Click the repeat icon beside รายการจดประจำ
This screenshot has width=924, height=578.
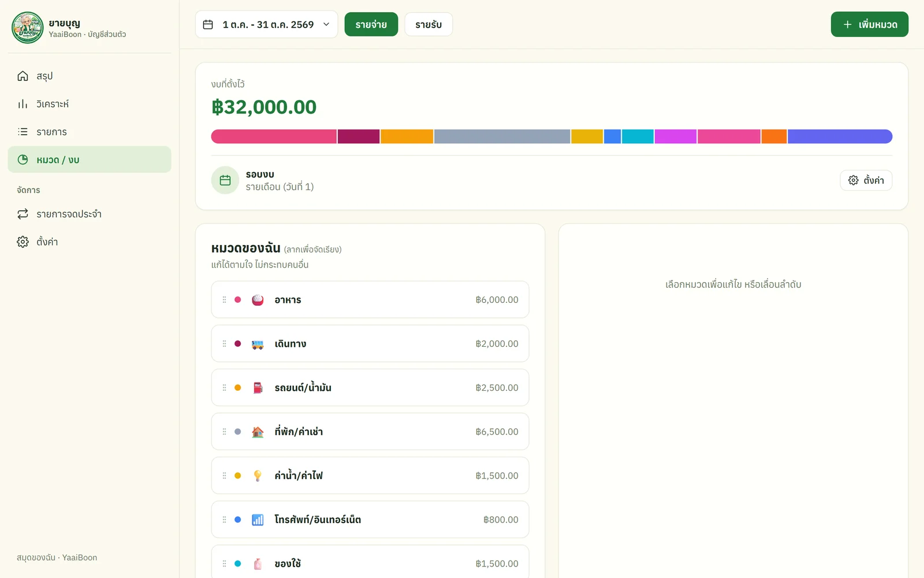coord(23,214)
